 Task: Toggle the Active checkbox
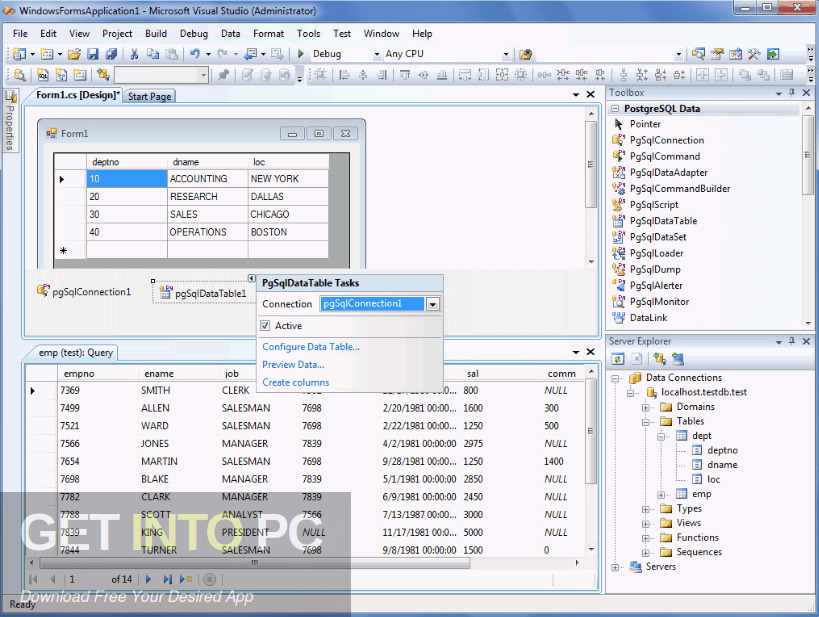click(x=265, y=325)
